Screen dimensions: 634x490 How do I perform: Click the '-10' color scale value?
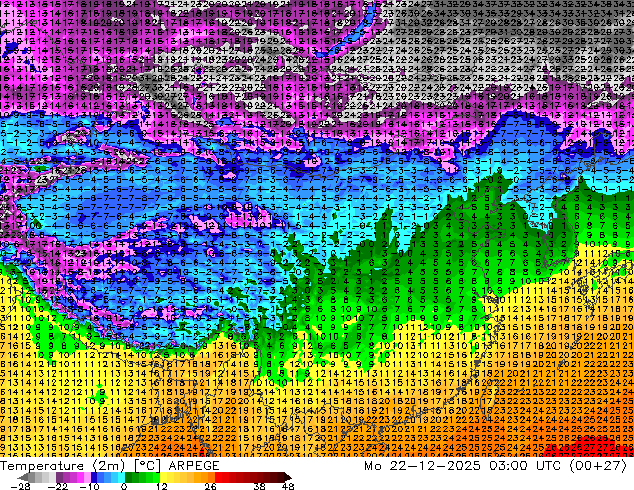click(x=89, y=486)
